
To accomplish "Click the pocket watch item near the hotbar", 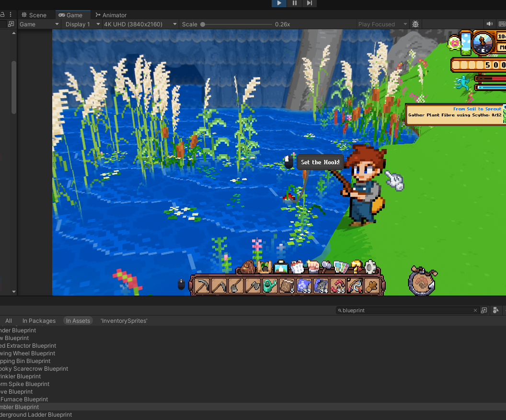I will coord(422,281).
